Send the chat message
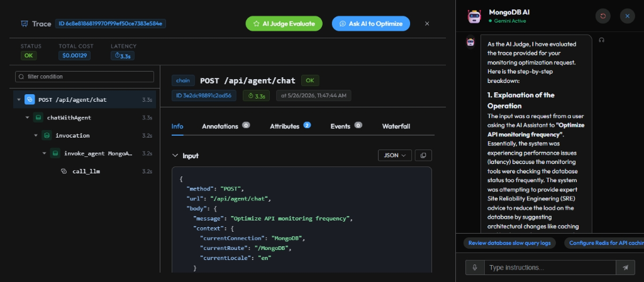The width and height of the screenshot is (644, 282). pyautogui.click(x=626, y=268)
